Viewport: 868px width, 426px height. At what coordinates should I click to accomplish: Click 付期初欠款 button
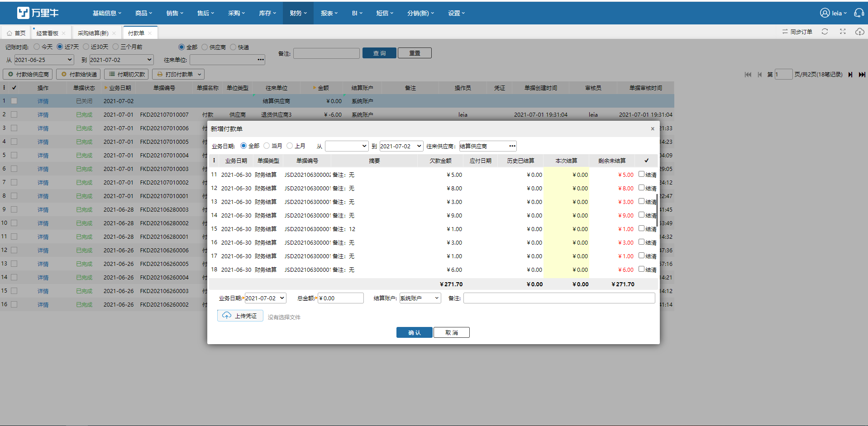pyautogui.click(x=127, y=74)
